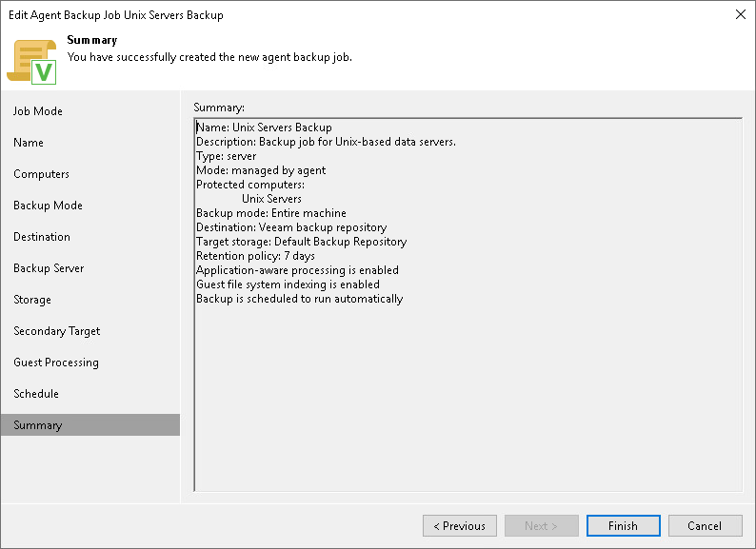Close the Edit Agent Backup Job dialog
This screenshot has height=549, width=756.
coord(741,14)
